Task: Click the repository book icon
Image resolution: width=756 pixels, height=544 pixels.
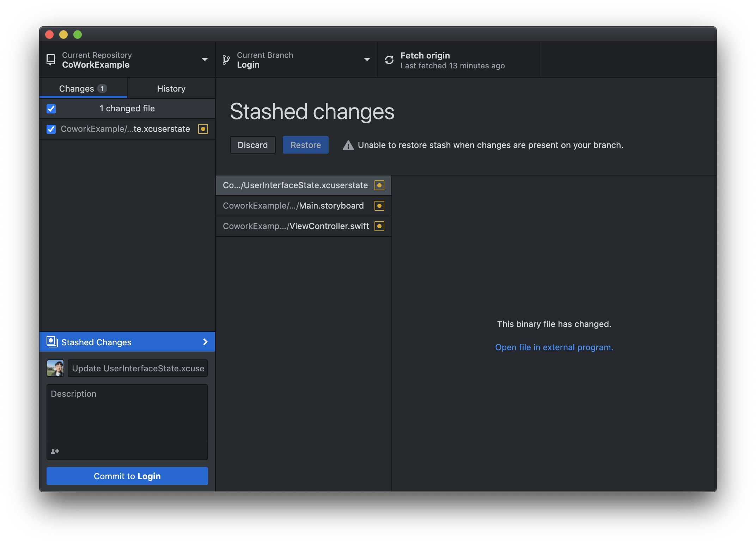Action: [51, 60]
